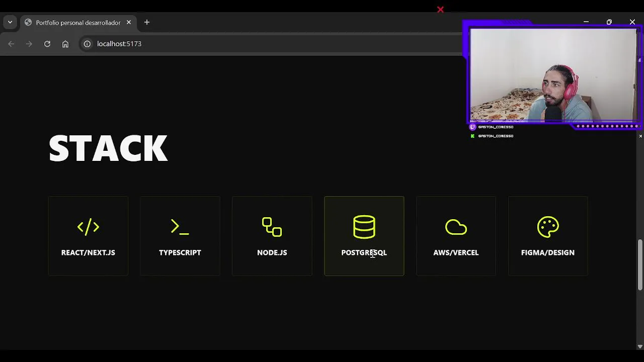Close the webcam overlay with small X
The image size is (644, 362).
tap(640, 136)
